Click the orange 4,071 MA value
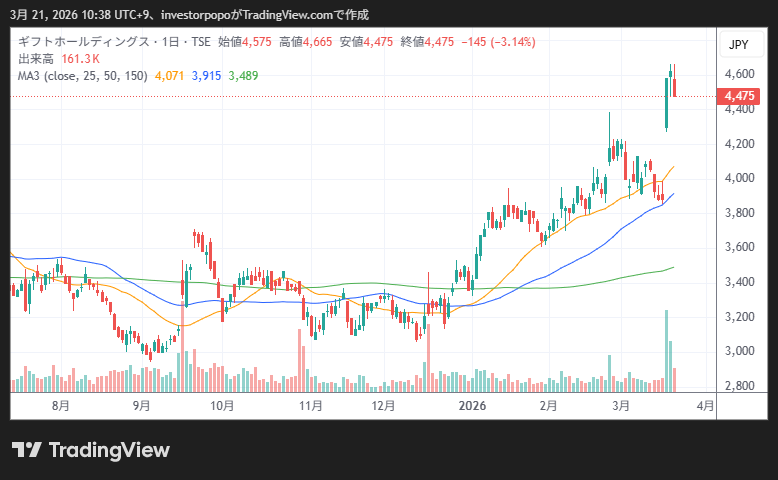This screenshot has height=480, width=778. click(x=168, y=74)
